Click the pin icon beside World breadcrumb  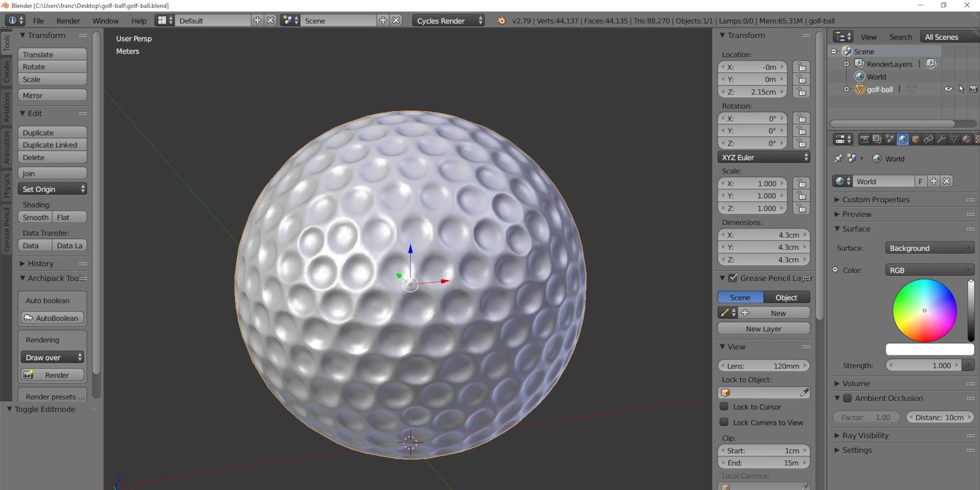click(x=838, y=159)
